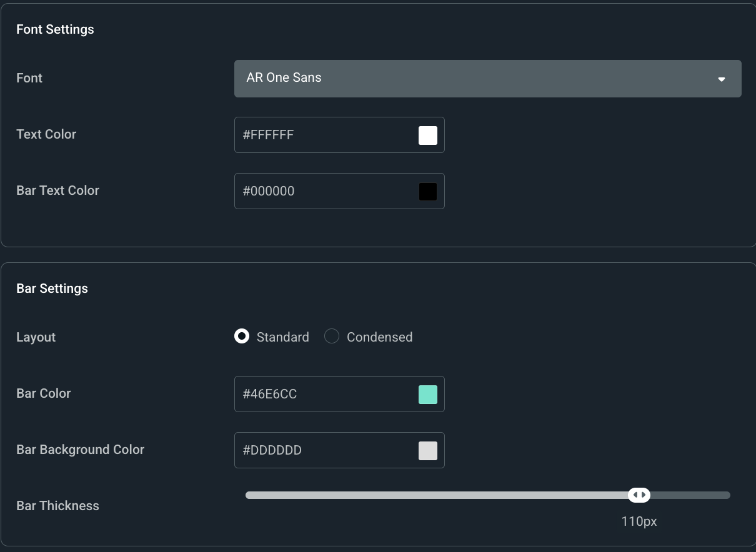
Task: Click the dropdown arrow on the font selector
Action: (722, 79)
